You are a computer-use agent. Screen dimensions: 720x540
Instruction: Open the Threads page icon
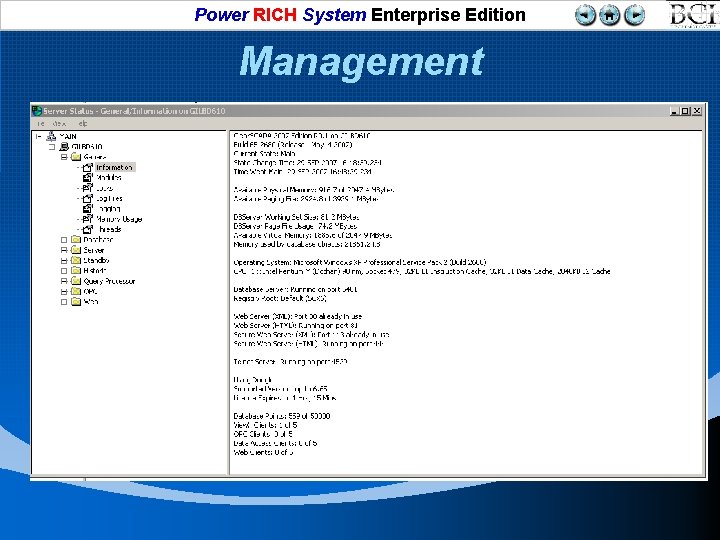(88, 229)
